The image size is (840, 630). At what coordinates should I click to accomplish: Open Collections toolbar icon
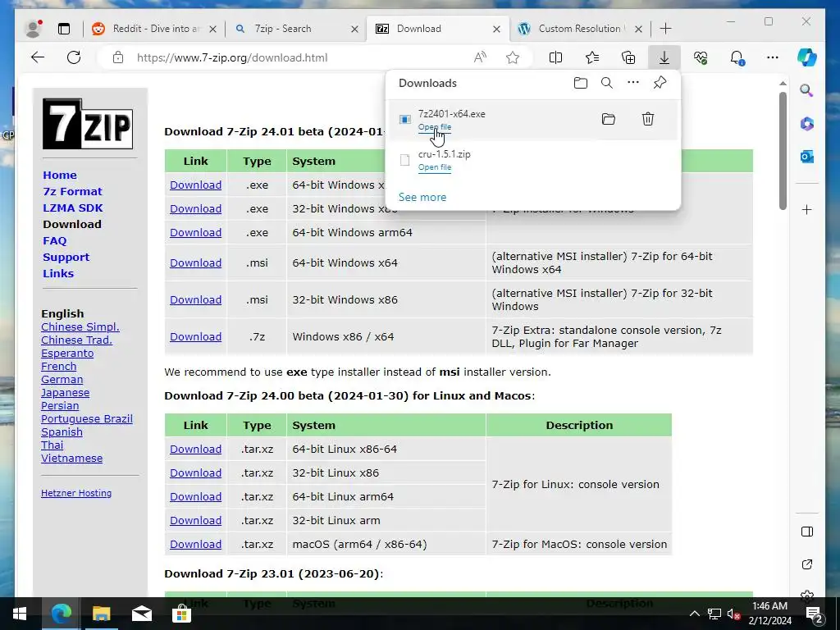click(x=628, y=57)
